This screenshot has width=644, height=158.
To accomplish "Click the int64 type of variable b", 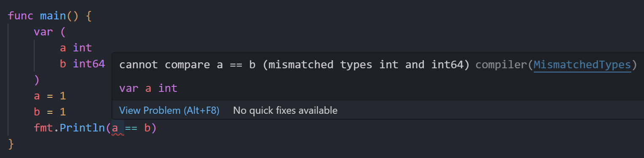I will [x=89, y=64].
